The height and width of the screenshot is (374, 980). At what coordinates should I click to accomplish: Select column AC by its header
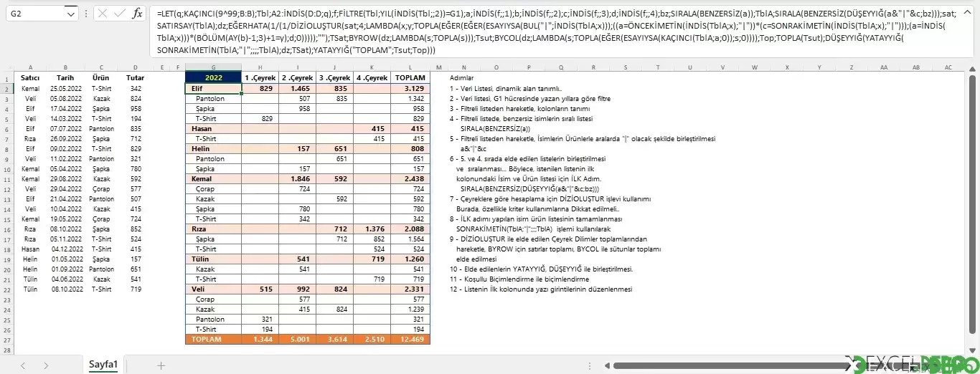(948, 67)
